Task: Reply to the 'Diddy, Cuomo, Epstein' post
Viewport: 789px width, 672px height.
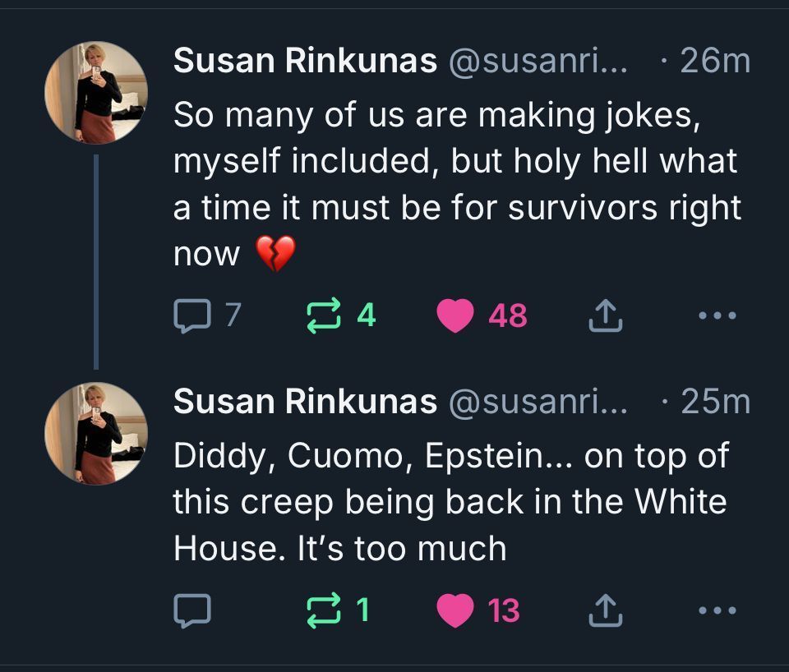Action: tap(192, 610)
